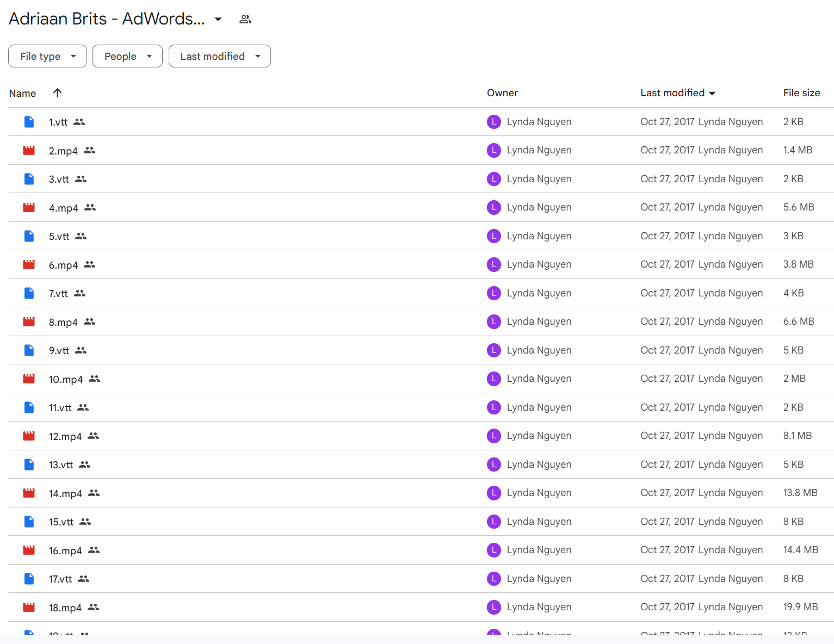Open the People filter dropdown

coord(127,56)
